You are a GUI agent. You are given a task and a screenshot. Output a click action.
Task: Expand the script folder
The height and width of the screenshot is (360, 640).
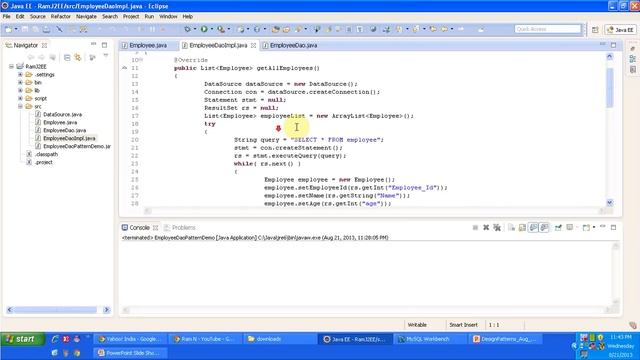[20, 98]
